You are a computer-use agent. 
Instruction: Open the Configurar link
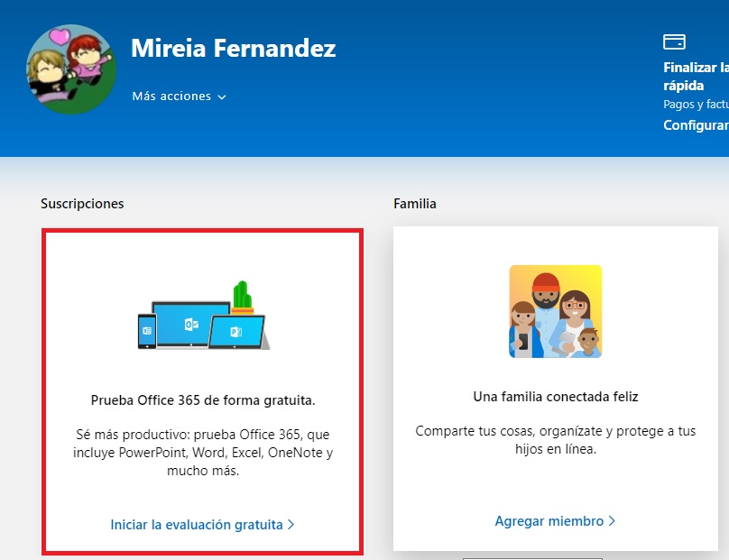click(x=696, y=125)
